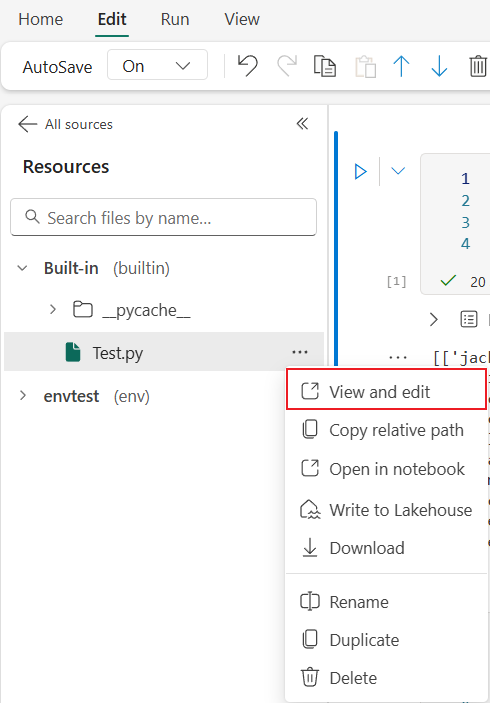Copy the selected cell
Image resolution: width=490 pixels, height=703 pixels.
click(x=325, y=66)
